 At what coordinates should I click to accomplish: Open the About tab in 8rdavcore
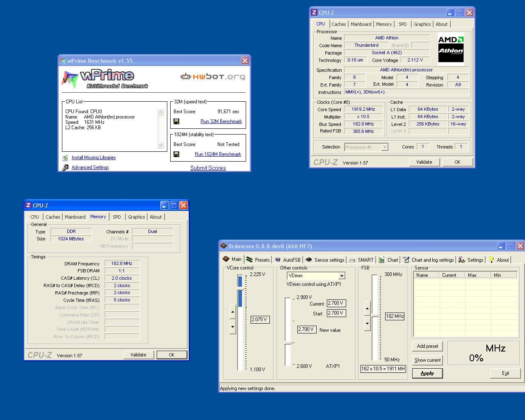coord(499,260)
